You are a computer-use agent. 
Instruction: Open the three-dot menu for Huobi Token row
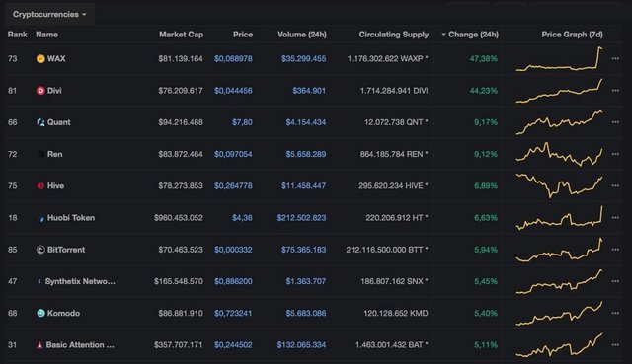coord(615,218)
